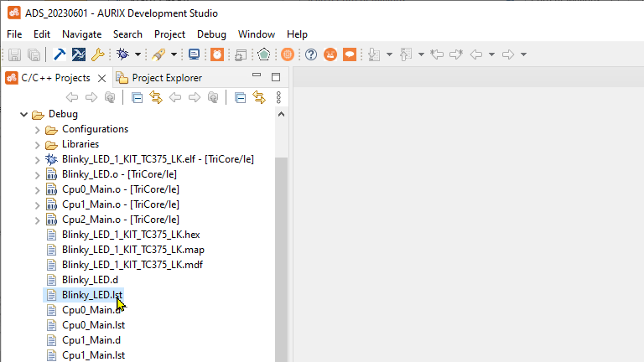644x362 pixels.
Task: Expand the Cpu2_Main.o node
Action: 38,220
